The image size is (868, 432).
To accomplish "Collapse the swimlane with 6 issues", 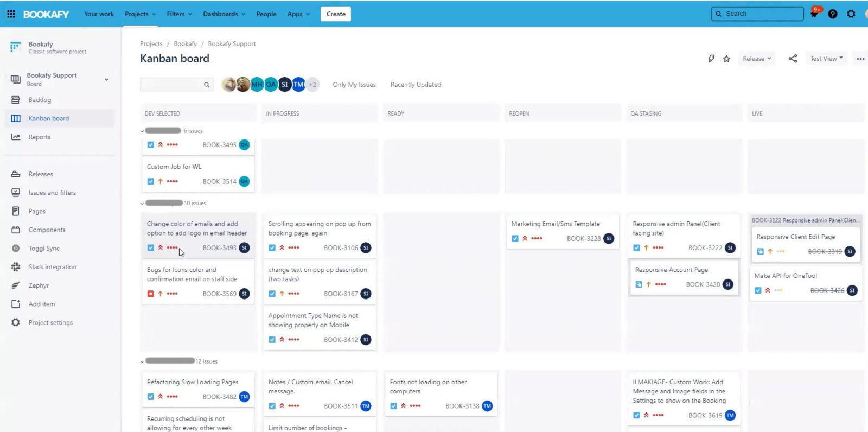I will 142,131.
